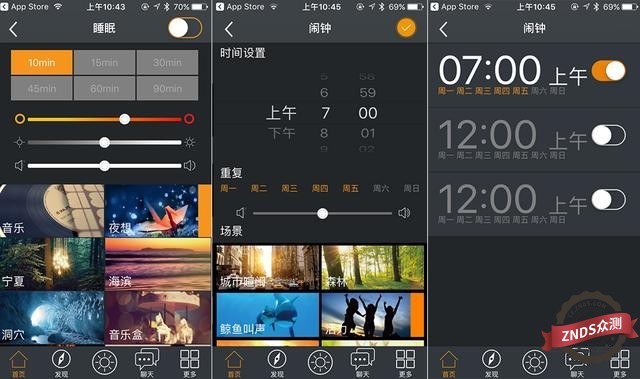Pick hour 8 in the picker
The image size is (640, 379).
324,133
